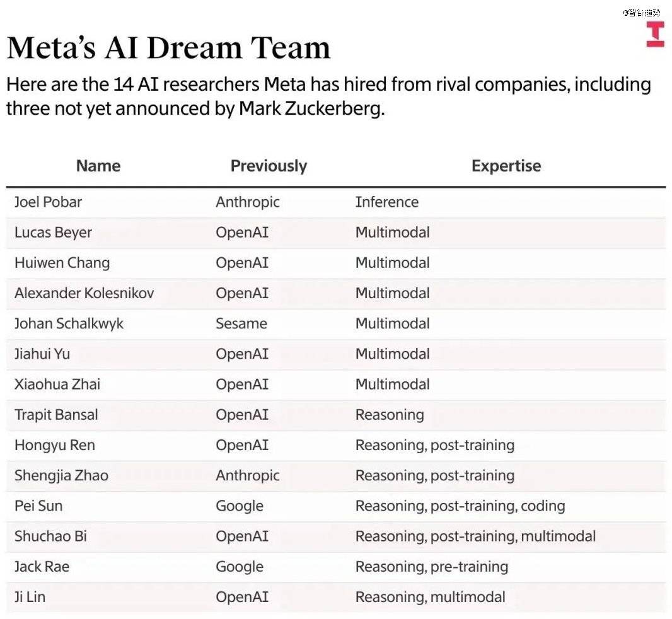Image resolution: width=672 pixels, height=619 pixels.
Task: Select the name Ji Lin
Action: point(30,597)
